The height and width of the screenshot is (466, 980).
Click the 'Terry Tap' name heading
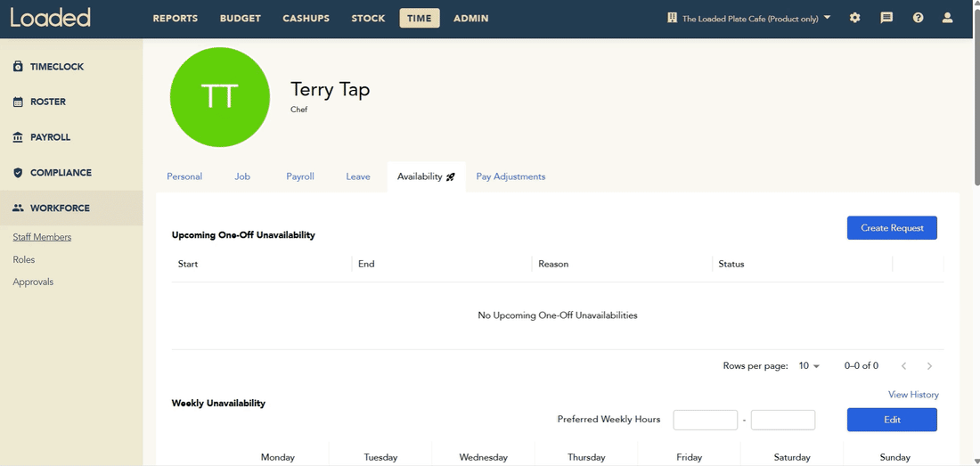click(330, 89)
